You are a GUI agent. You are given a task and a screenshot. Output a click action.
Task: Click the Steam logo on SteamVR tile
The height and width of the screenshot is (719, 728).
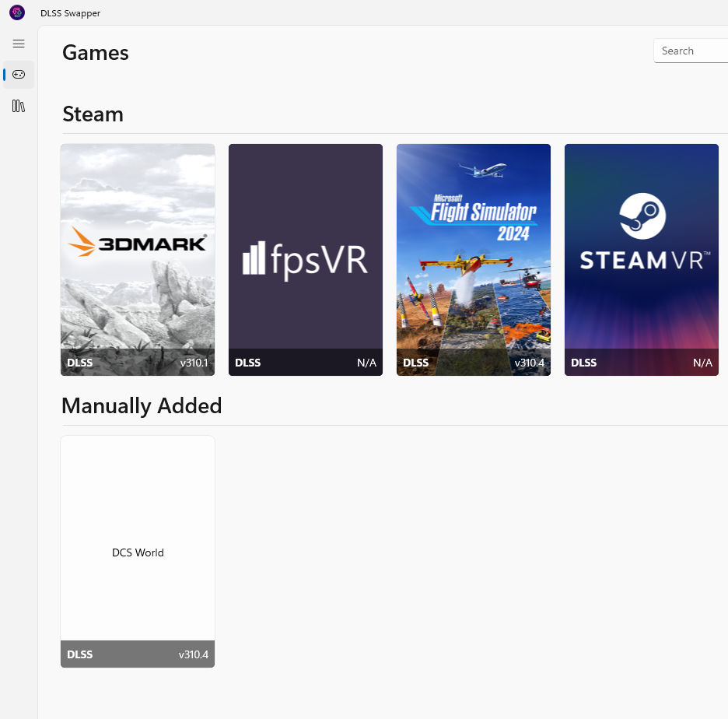click(x=642, y=216)
